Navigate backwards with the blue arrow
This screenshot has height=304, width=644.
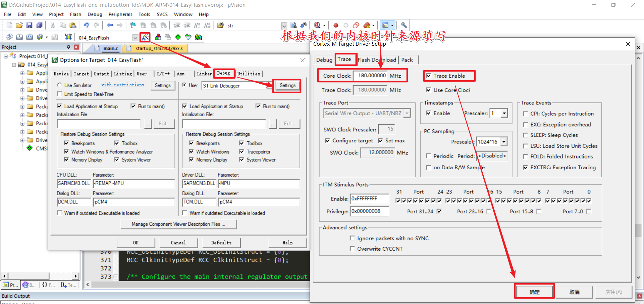pyautogui.click(x=110, y=25)
